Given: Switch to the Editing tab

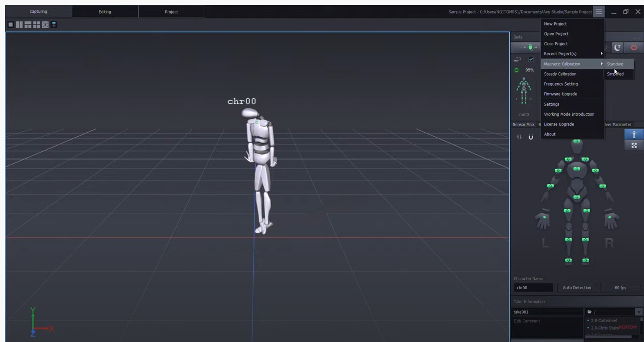Looking at the screenshot, I should tap(105, 11).
